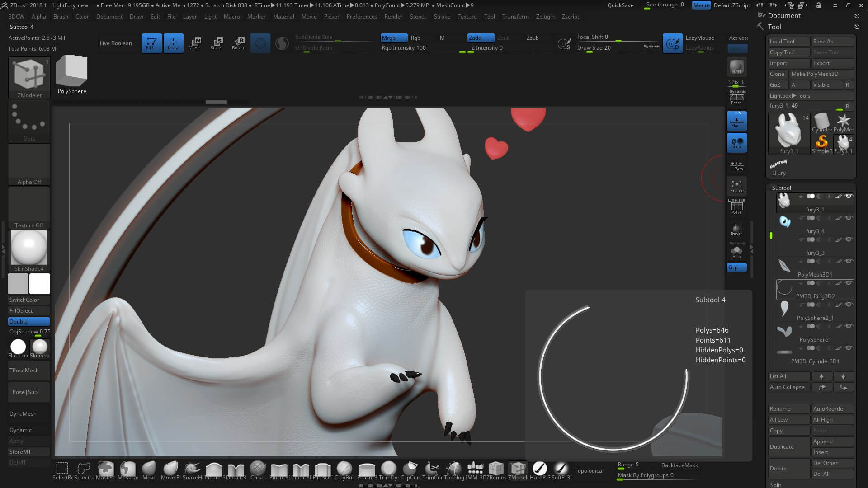Open the Zplugin menu
Screen dimensions: 868x488
[x=545, y=17]
